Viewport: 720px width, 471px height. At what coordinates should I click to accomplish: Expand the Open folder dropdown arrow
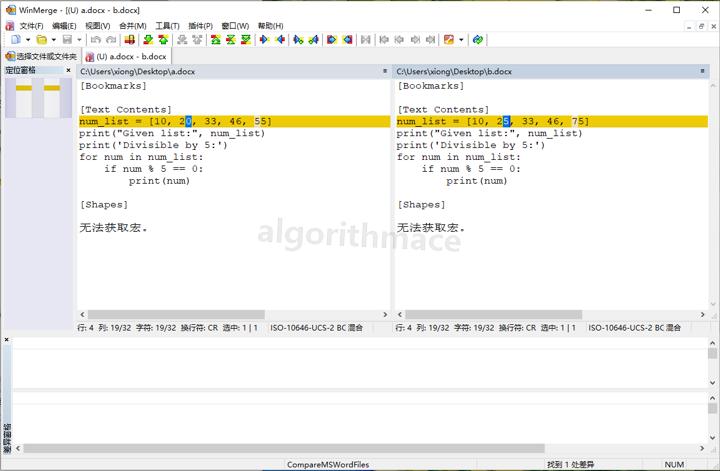coord(53,40)
